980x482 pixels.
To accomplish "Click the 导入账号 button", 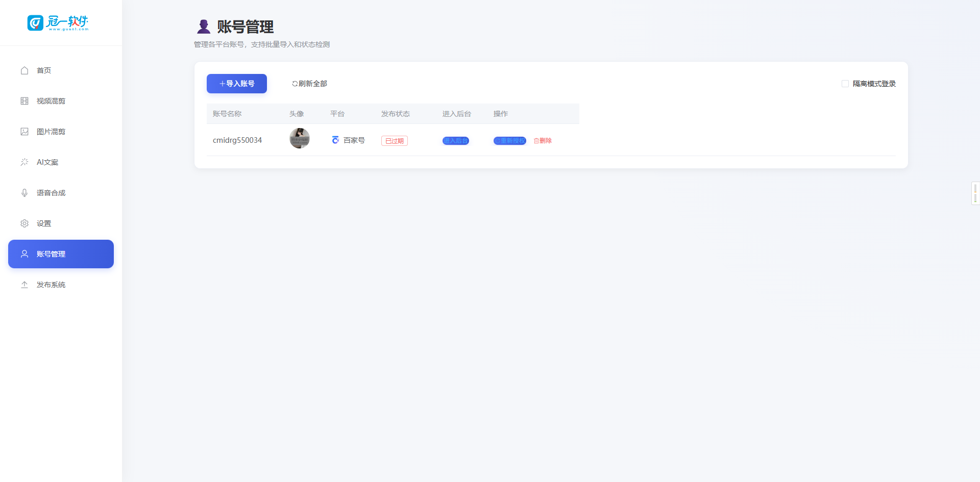I will click(236, 83).
